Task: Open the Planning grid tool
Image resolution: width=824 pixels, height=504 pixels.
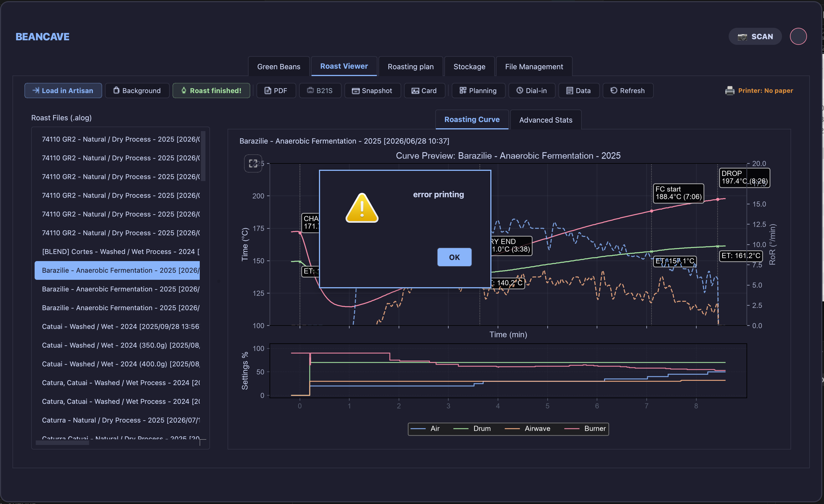Action: click(x=478, y=91)
